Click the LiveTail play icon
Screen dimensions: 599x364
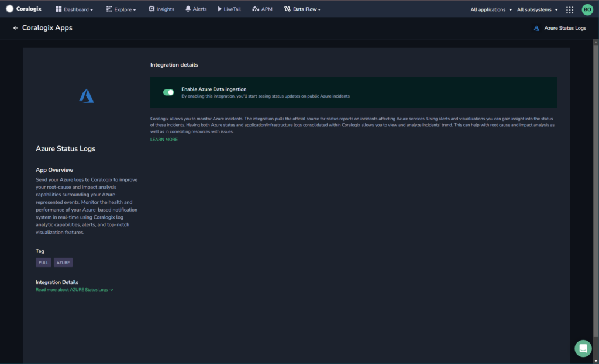[x=220, y=9]
